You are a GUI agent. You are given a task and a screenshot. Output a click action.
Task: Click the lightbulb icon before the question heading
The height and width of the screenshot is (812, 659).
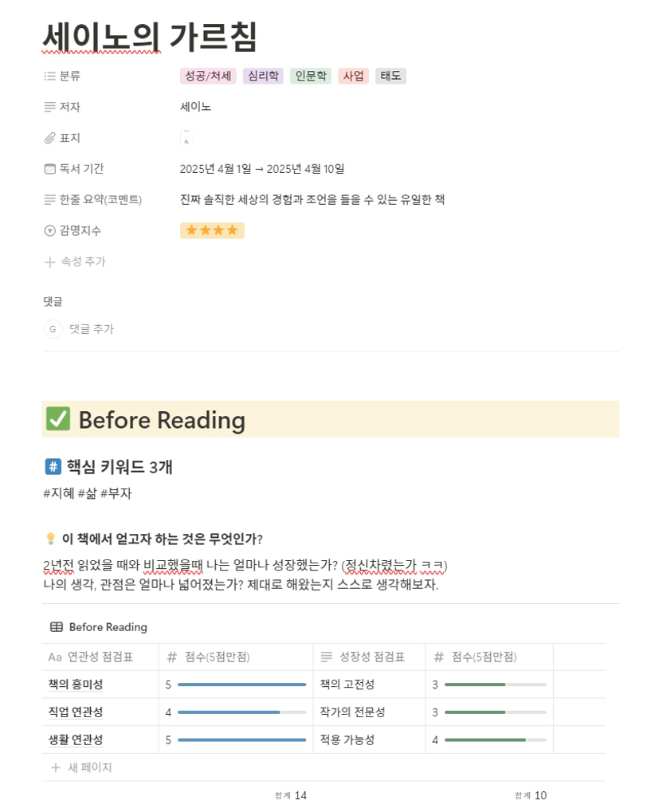click(x=51, y=539)
